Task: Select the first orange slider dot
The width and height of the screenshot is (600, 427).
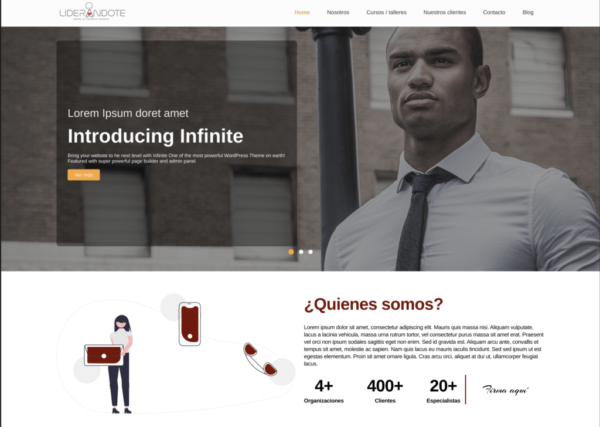Action: [x=291, y=252]
